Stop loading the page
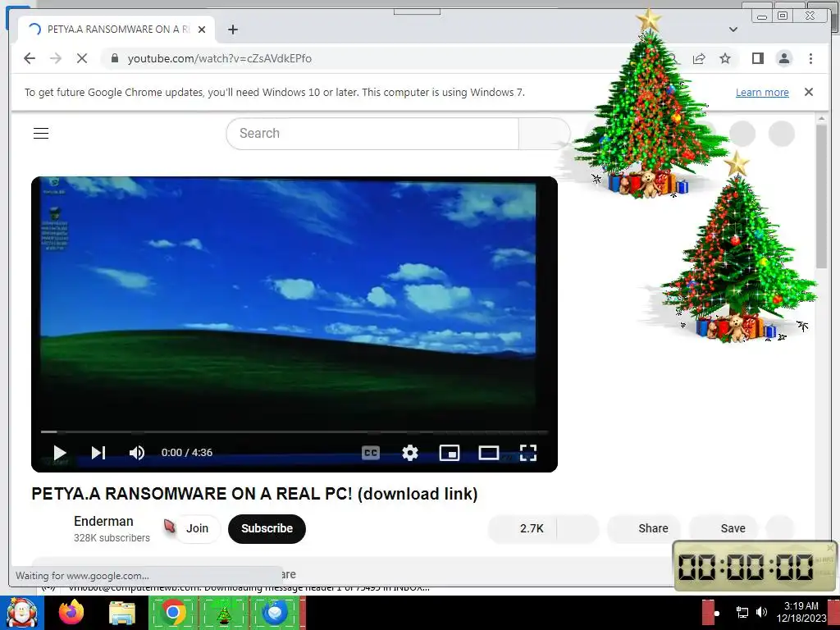 click(82, 58)
